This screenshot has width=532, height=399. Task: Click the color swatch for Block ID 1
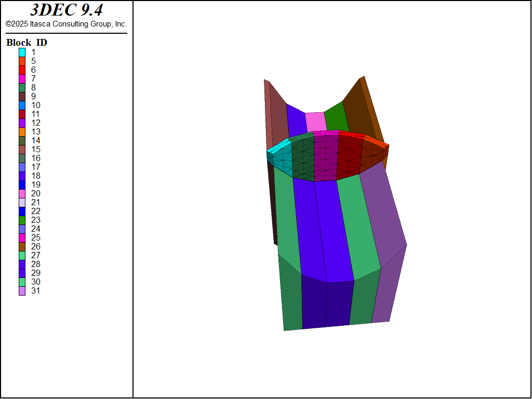pos(22,52)
